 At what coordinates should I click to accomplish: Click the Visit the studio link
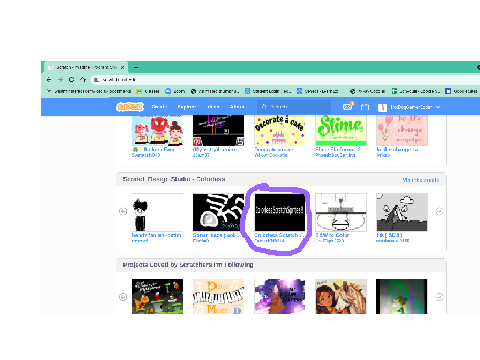(421, 180)
